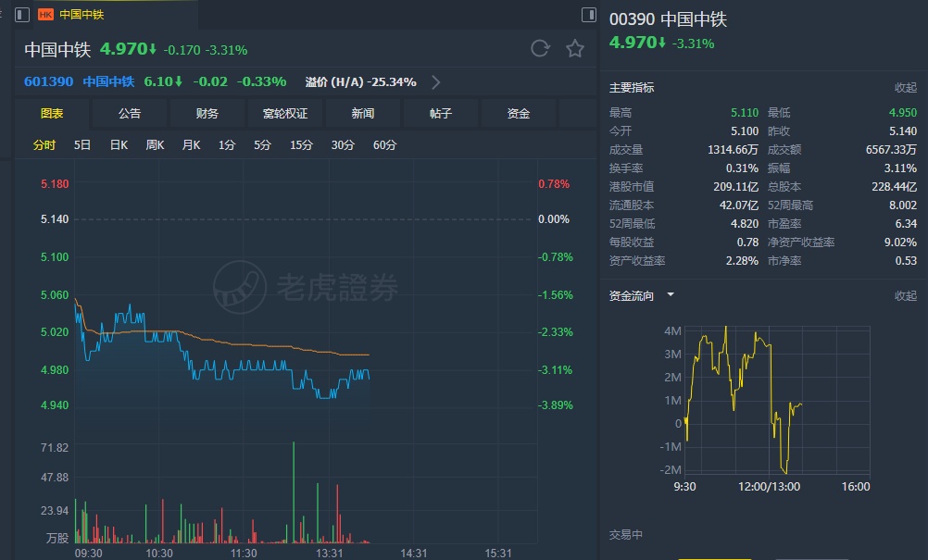Refresh the stock quote

point(540,48)
